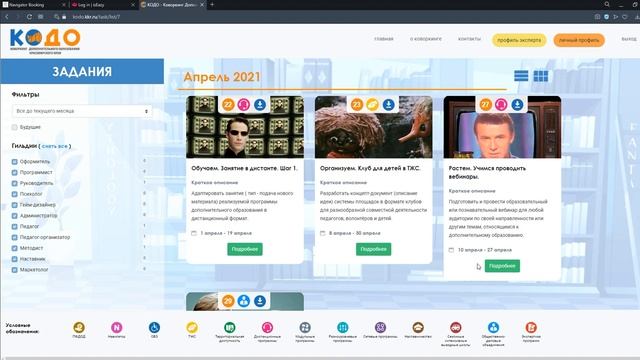Screen dimensions: 640x360
Task: 'Подробнее' on the 'Организуем. Клуб для детей' card
Action: point(373,249)
